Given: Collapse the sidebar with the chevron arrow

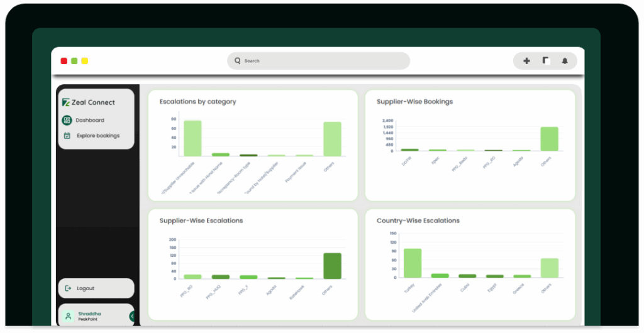Looking at the screenshot, I should (x=132, y=316).
